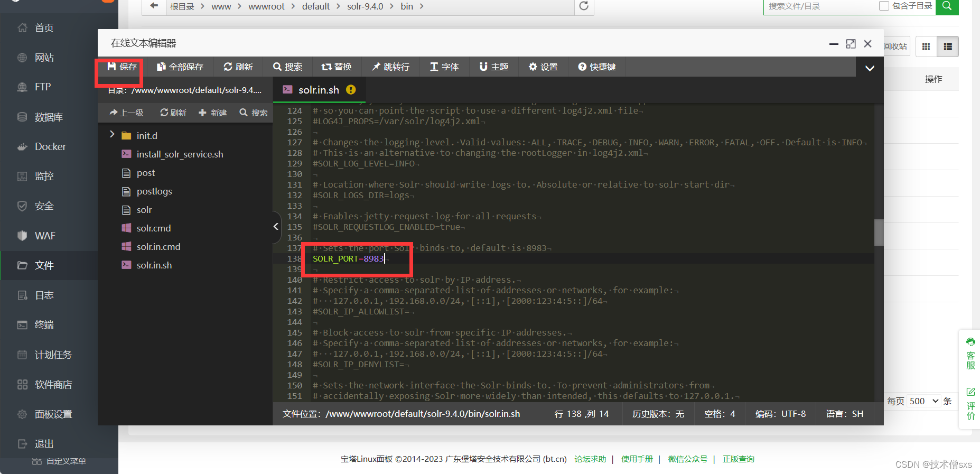Viewport: 980px width, 474px height.
Task: Open Jump to line tool
Action: point(390,67)
